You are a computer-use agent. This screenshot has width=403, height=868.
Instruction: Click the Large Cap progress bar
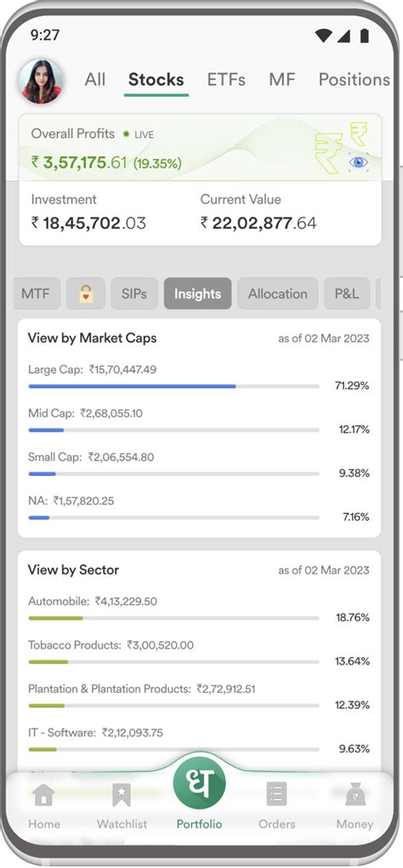coord(173,386)
